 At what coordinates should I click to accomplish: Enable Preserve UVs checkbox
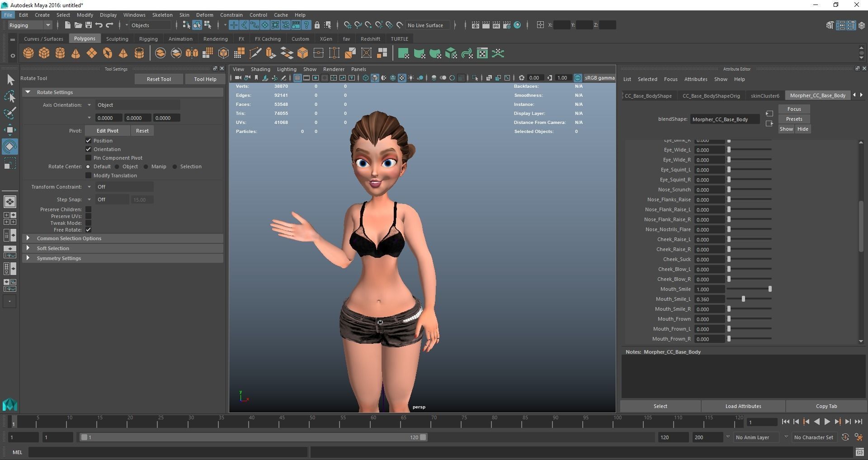pos(89,216)
